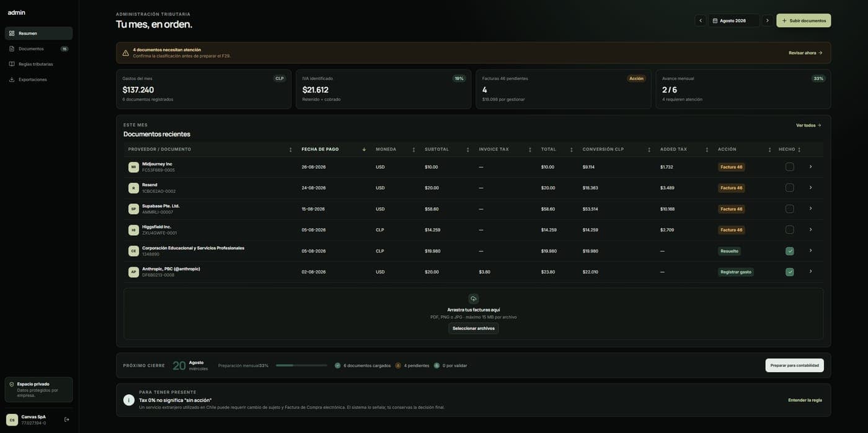Image resolution: width=868 pixels, height=433 pixels.
Task: Click the Subir documentos button
Action: point(804,20)
